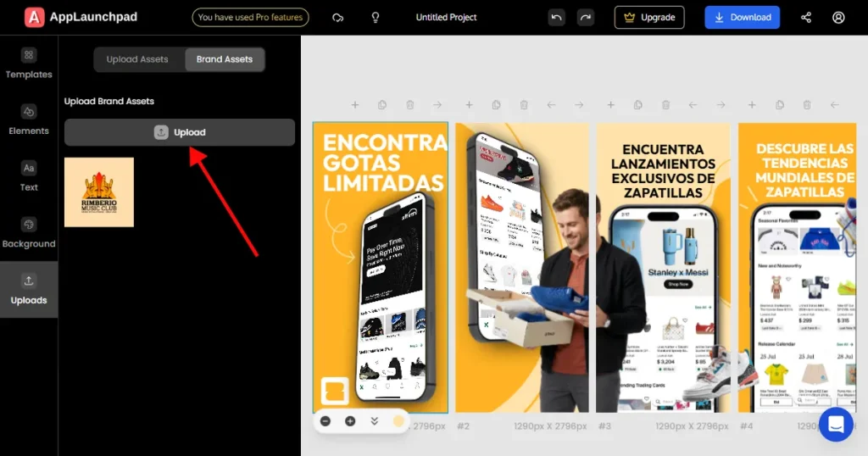Pick the pale yellow canvas color swatch
Image resolution: width=868 pixels, height=456 pixels.
point(398,421)
